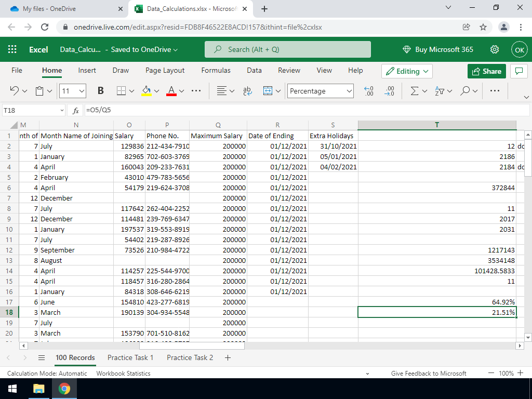This screenshot has width=532, height=399.
Task: Click the AutoSum sigma icon
Action: click(x=414, y=91)
